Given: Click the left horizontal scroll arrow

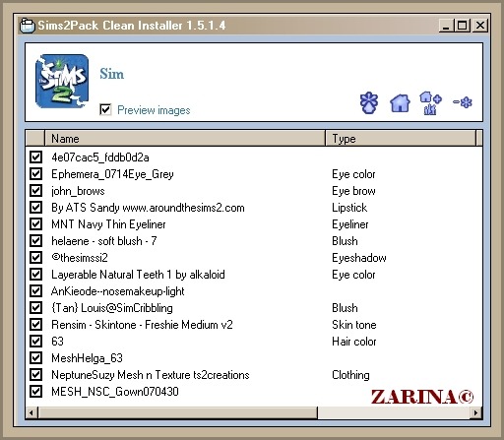Looking at the screenshot, I should (31, 412).
